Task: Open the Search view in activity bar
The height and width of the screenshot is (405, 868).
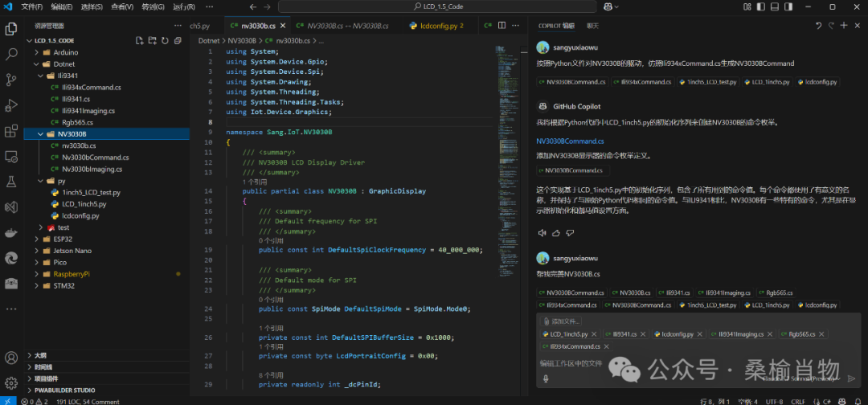Action: (x=11, y=54)
